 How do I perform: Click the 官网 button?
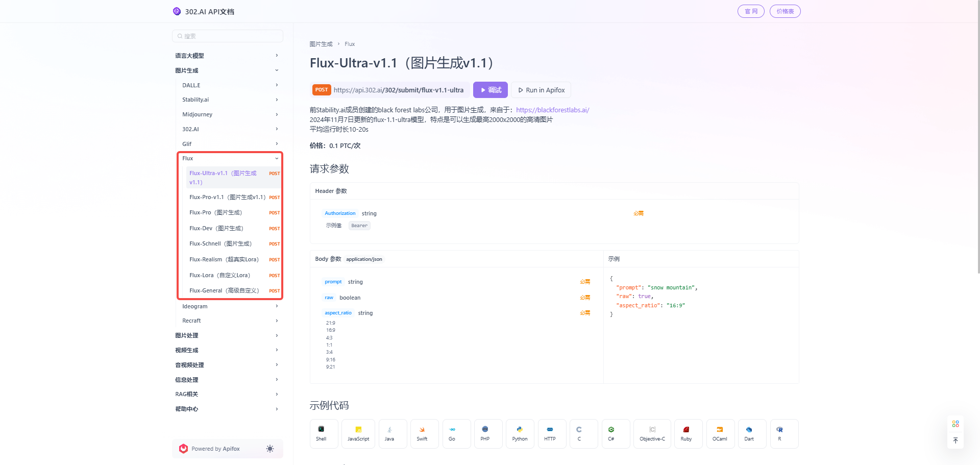pyautogui.click(x=751, y=11)
